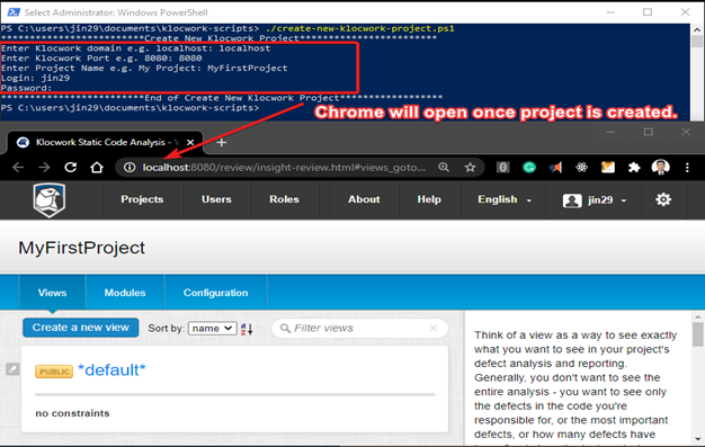Click the React developer tools extension
Screen dimensions: 705x447
pyautogui.click(x=582, y=167)
